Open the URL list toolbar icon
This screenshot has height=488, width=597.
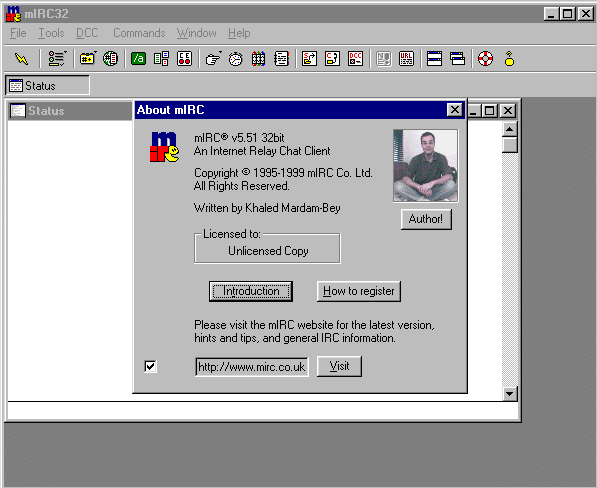[x=406, y=59]
